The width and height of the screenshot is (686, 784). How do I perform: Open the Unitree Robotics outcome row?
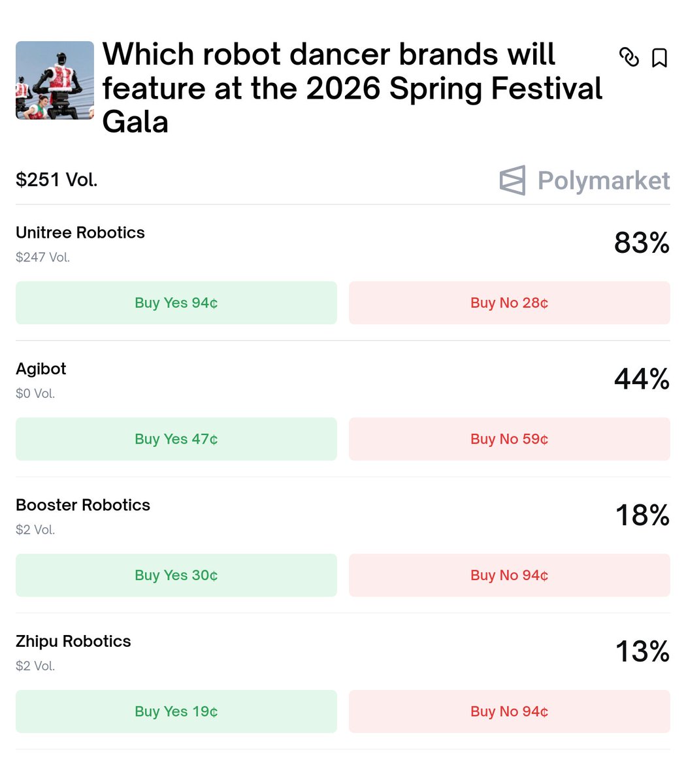click(x=343, y=243)
